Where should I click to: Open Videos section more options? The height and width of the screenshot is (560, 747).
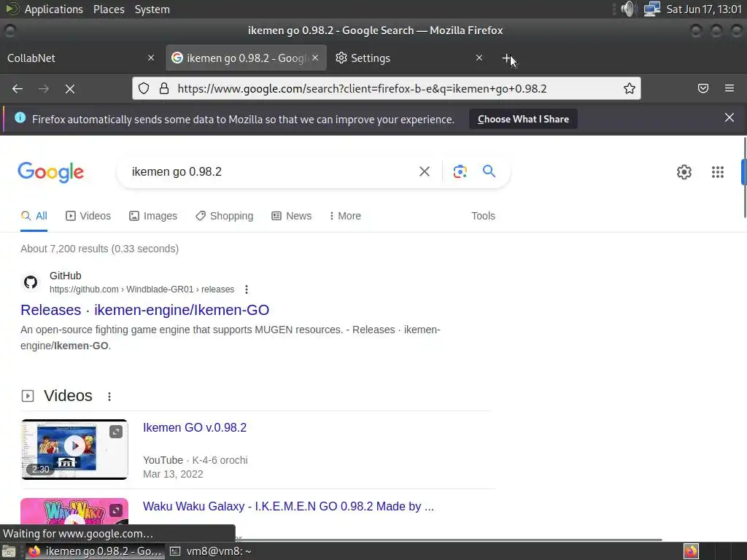click(109, 397)
